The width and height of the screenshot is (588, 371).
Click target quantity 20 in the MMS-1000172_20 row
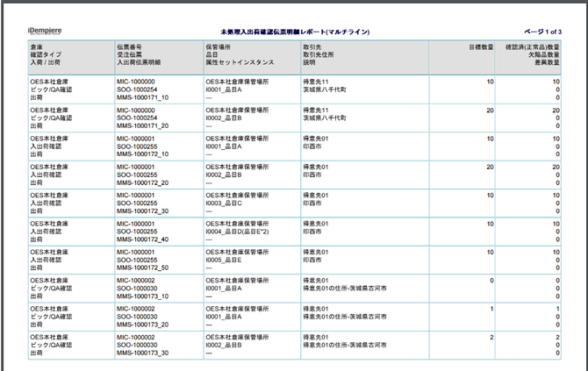490,168
